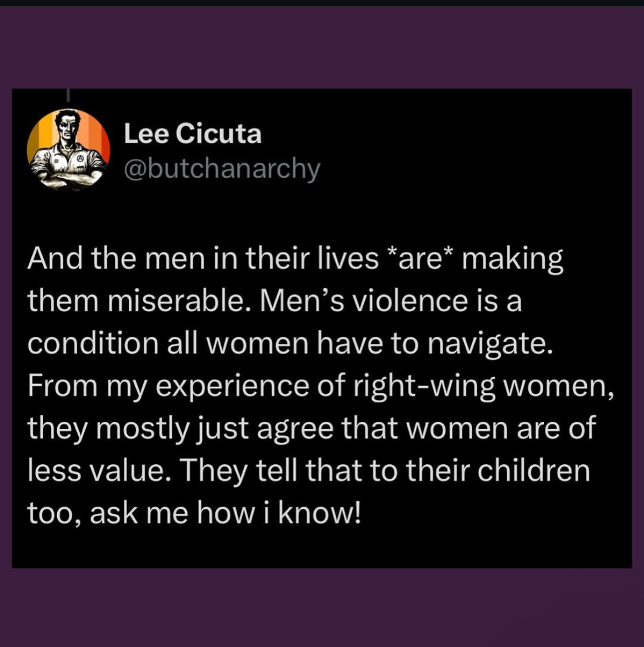
Task: Open the @butchanarchy handle link
Action: coord(222,168)
